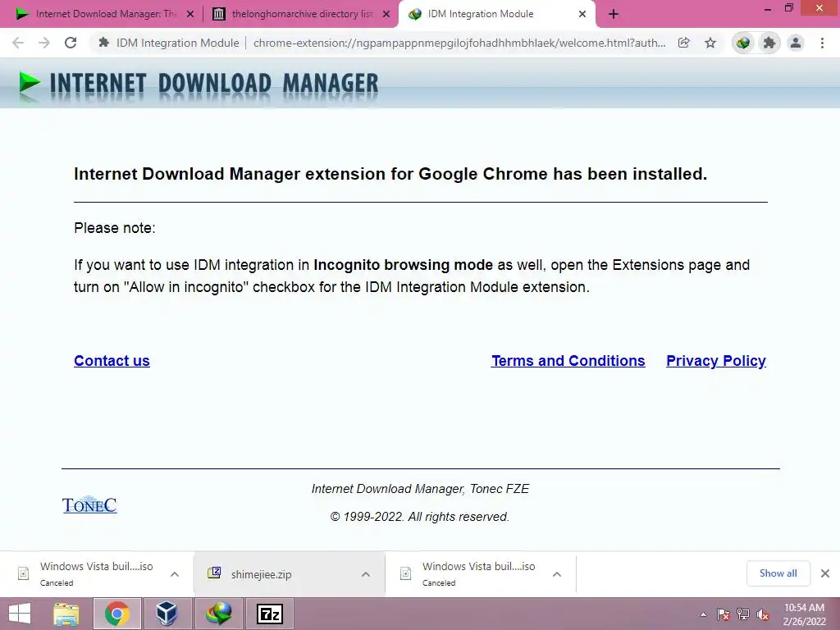
Task: Close the downloads bar
Action: (x=825, y=573)
